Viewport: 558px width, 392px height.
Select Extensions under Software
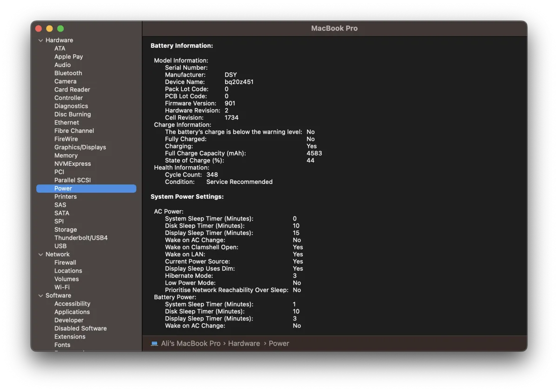70,337
